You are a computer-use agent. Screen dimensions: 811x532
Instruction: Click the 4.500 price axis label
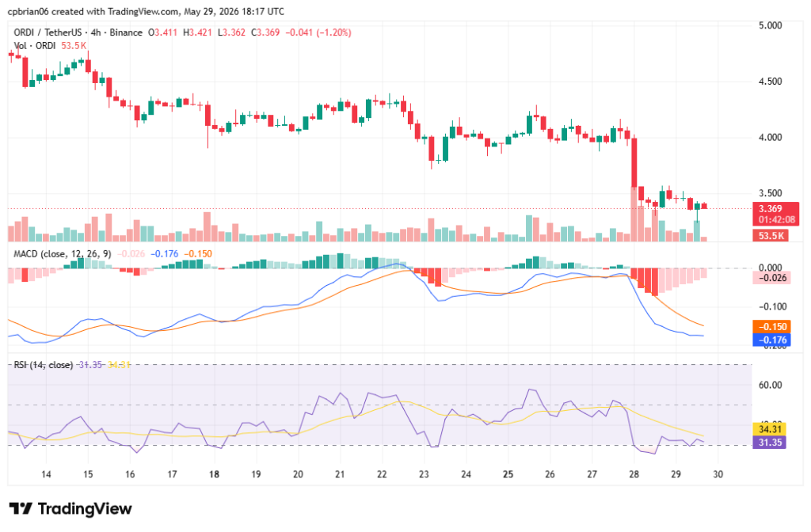click(x=770, y=82)
